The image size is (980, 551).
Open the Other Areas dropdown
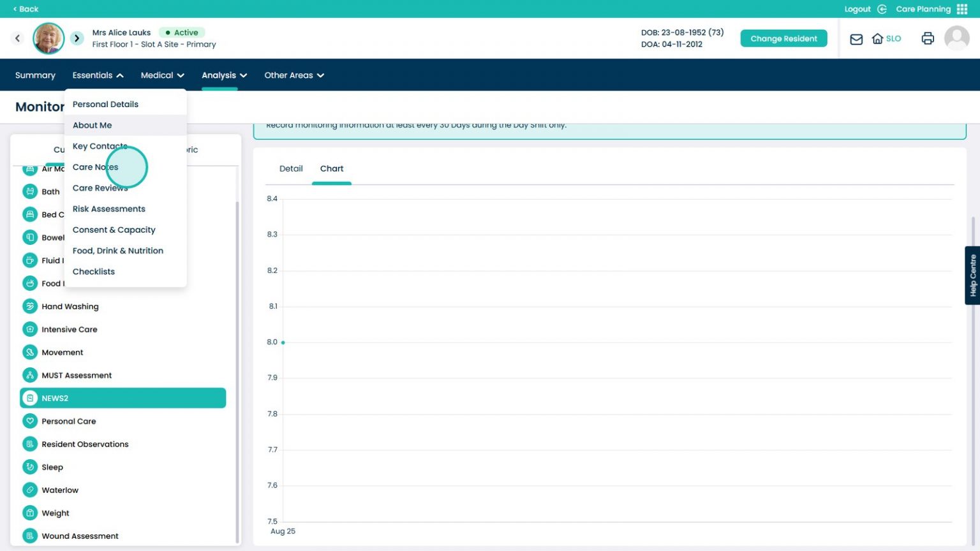click(x=294, y=75)
